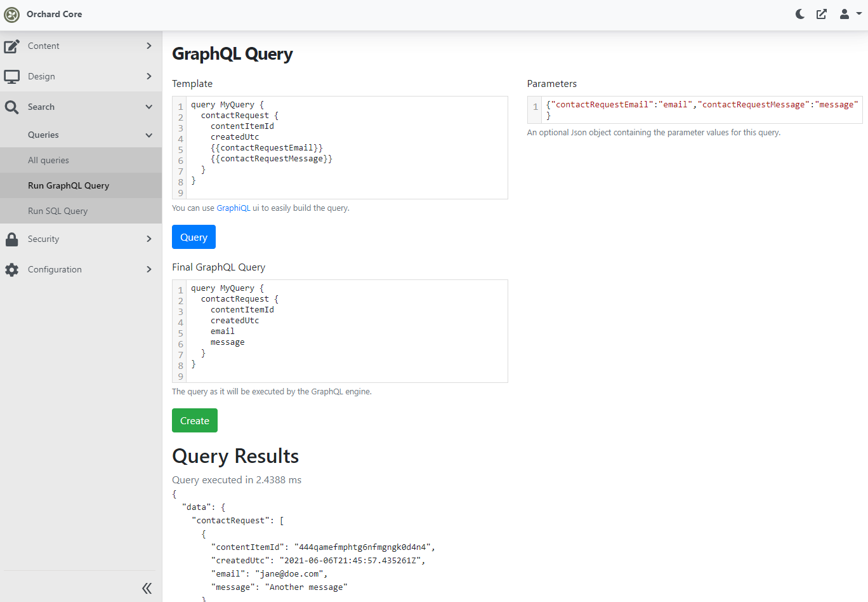
Task: Open the Content menu label
Action: (44, 46)
